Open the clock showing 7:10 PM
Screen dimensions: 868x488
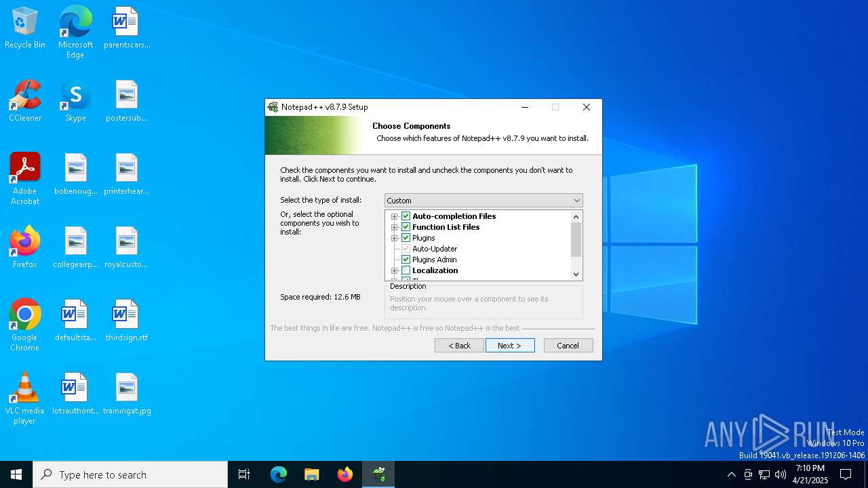810,474
